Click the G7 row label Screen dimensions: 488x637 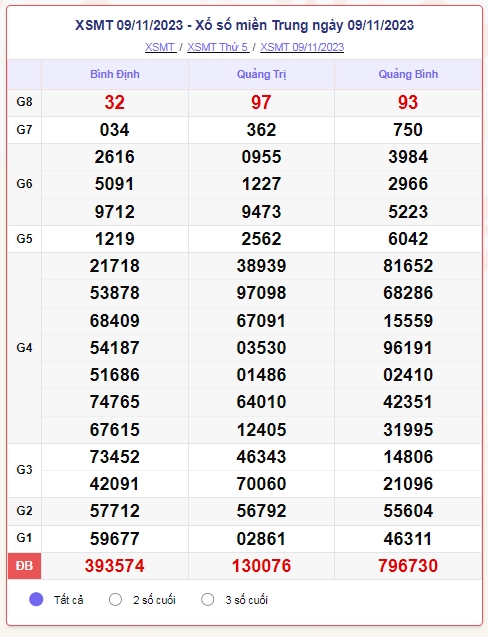pyautogui.click(x=24, y=130)
